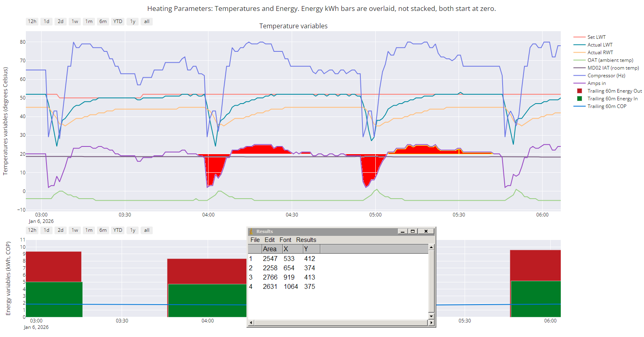Select 1w range above the temperature chart
The image size is (644, 337).
[75, 21]
